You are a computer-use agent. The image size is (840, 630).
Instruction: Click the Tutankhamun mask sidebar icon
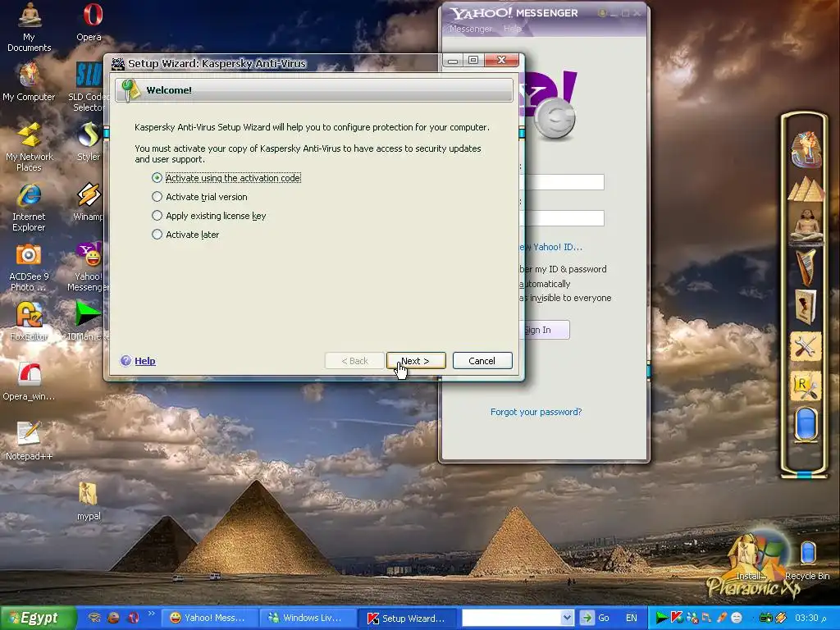click(806, 148)
